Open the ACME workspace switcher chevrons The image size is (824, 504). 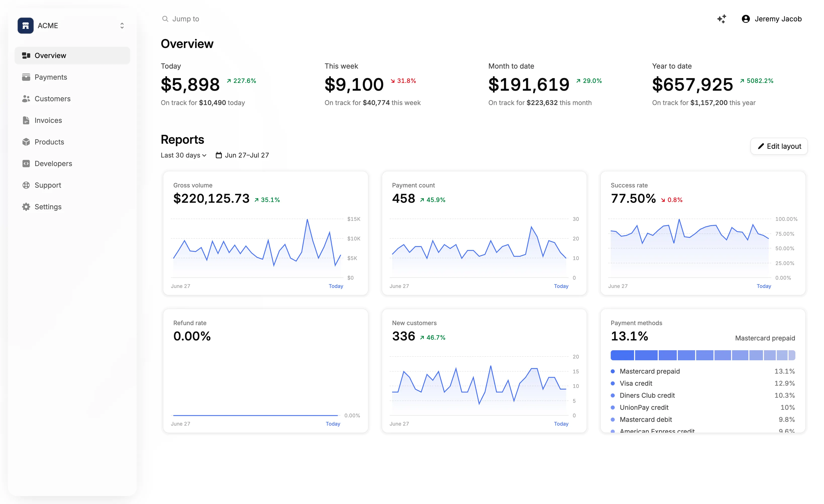pyautogui.click(x=122, y=26)
